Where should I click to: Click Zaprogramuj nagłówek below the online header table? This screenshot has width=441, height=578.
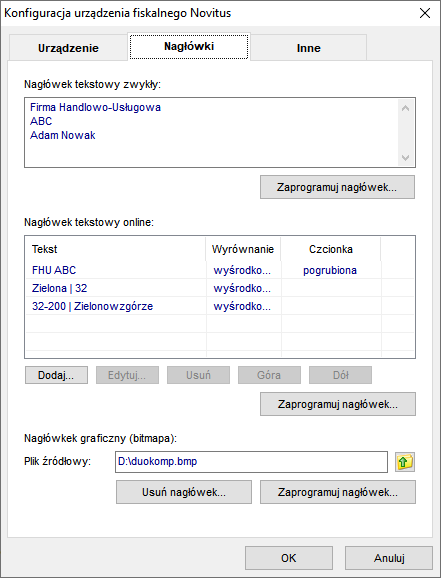[338, 404]
